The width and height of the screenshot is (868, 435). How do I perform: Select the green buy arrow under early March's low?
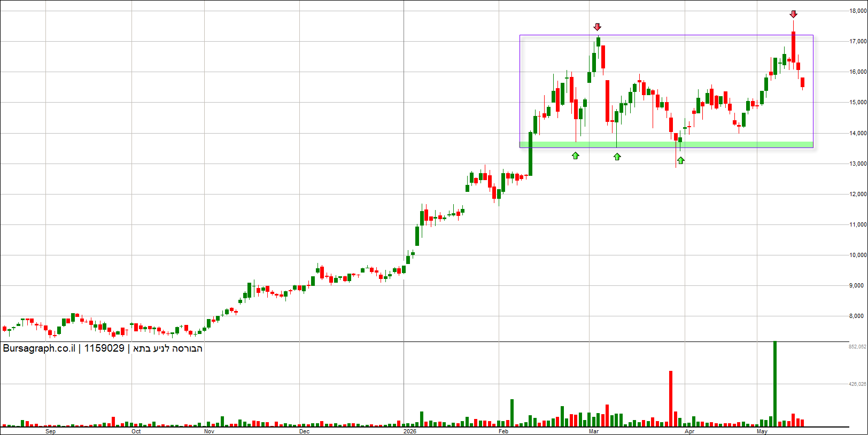point(617,157)
